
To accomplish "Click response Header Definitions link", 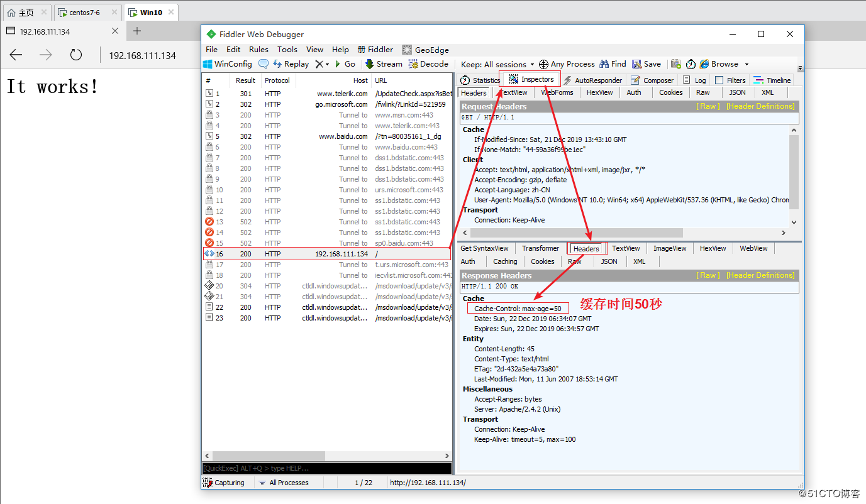I will click(x=760, y=275).
